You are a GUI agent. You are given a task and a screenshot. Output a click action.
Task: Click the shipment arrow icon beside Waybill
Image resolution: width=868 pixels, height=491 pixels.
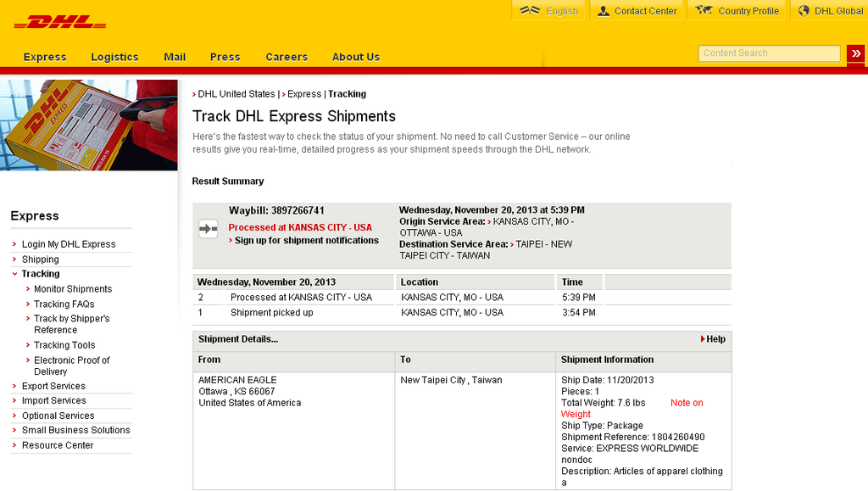tap(209, 229)
